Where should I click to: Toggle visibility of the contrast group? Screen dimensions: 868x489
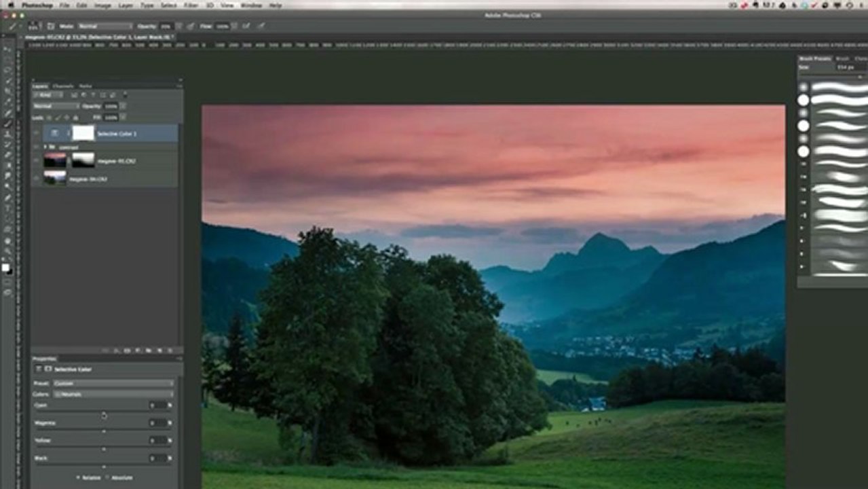pos(37,147)
